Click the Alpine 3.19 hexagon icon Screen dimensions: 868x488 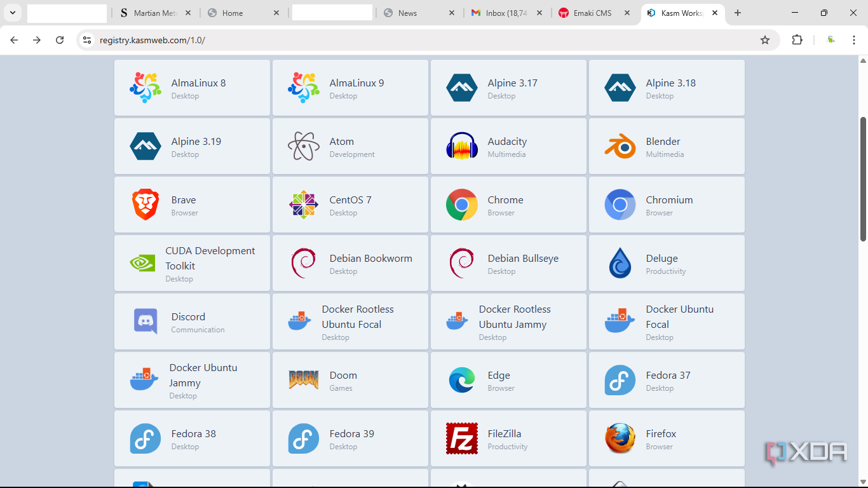coord(146,146)
